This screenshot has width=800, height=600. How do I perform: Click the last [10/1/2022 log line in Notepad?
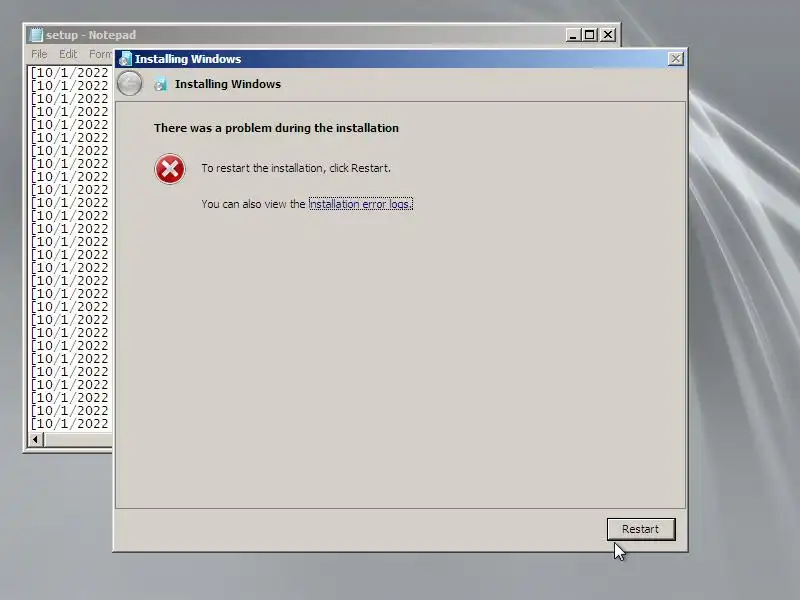pyautogui.click(x=69, y=423)
